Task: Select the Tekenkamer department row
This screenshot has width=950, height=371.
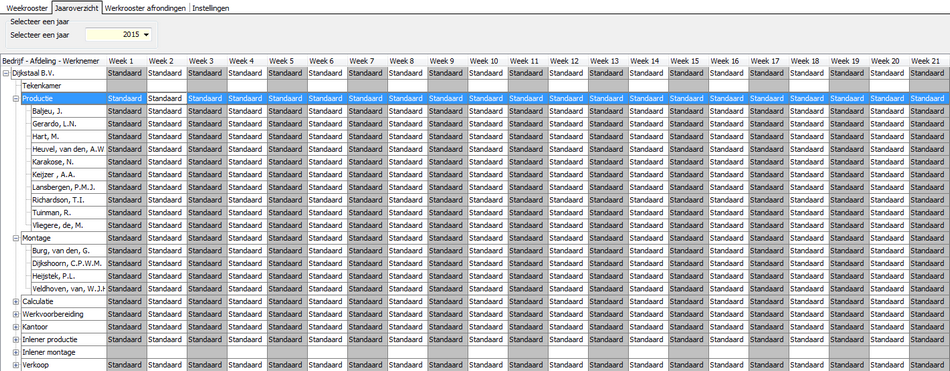Action: point(42,85)
